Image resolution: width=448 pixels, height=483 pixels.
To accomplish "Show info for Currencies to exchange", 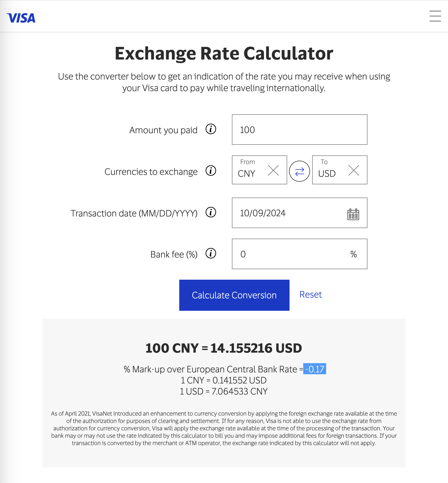I will (211, 171).
